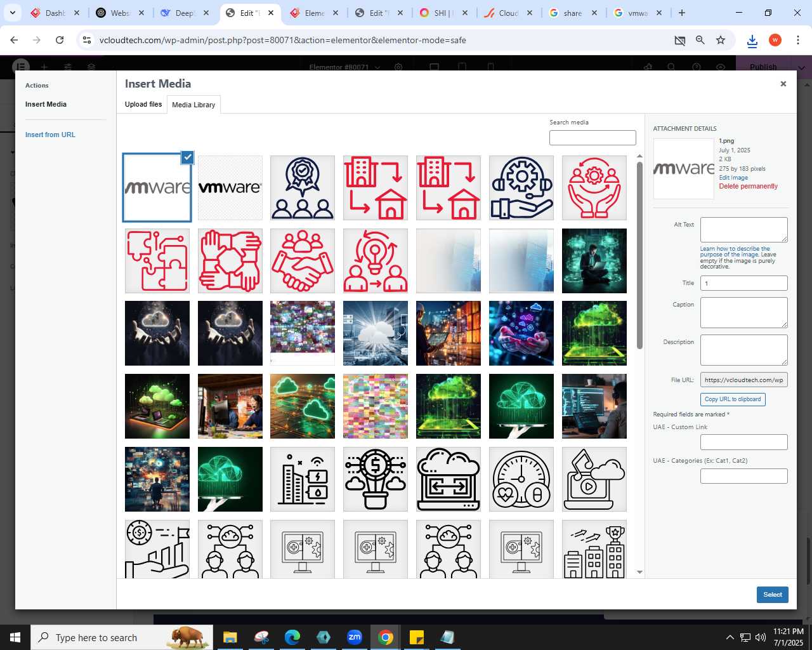Select Insert Media in the Actions sidebar
Screen dimensions: 812x650
tap(46, 104)
